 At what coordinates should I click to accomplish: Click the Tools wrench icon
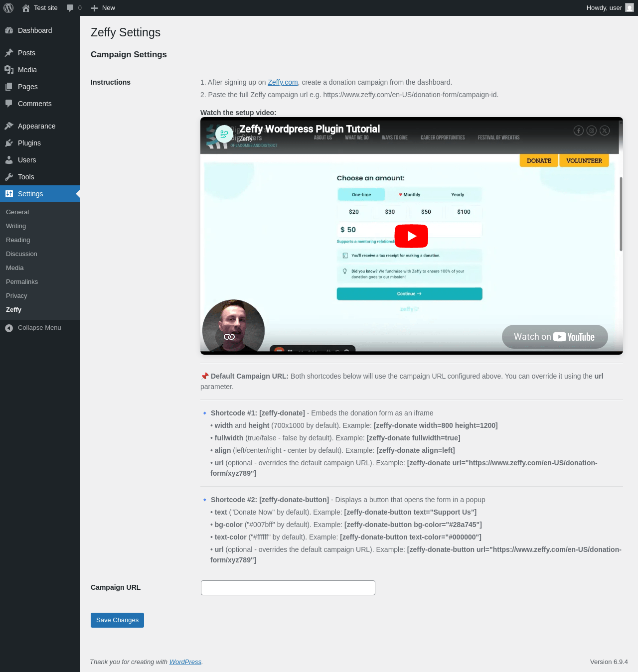click(9, 177)
